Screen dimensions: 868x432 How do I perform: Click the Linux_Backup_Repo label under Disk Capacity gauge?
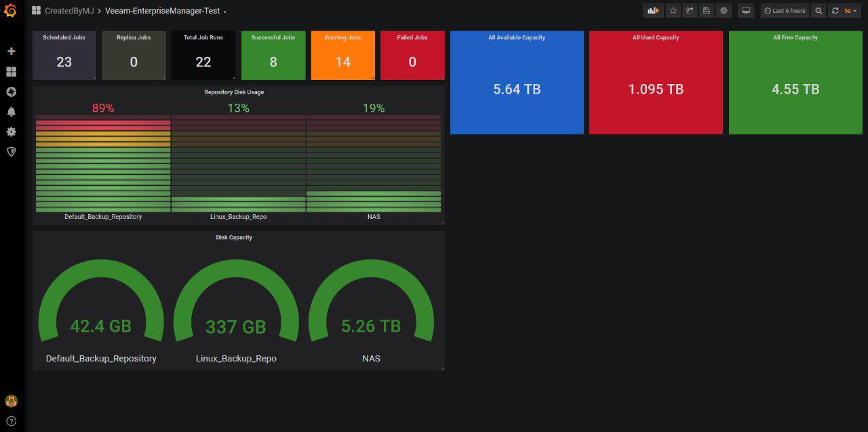click(x=236, y=358)
